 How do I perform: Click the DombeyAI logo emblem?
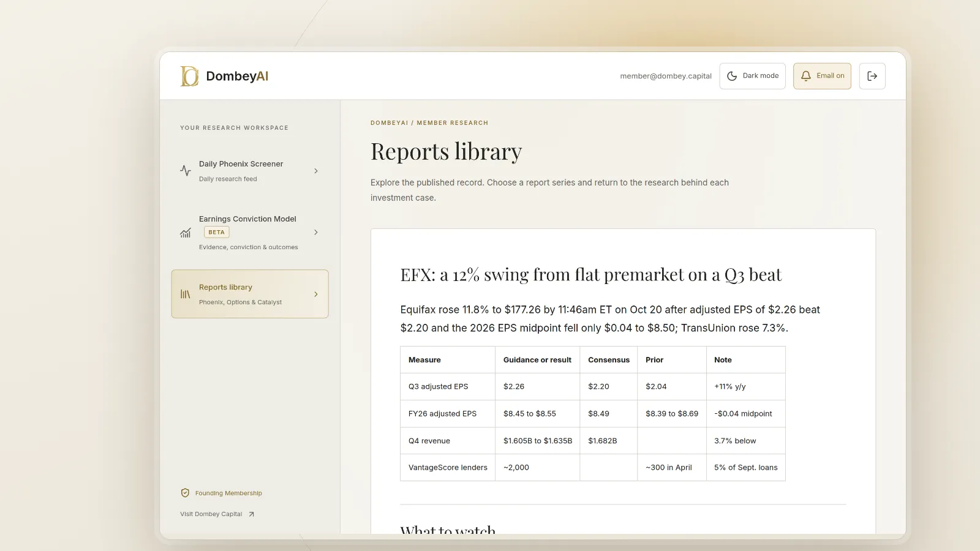(189, 76)
